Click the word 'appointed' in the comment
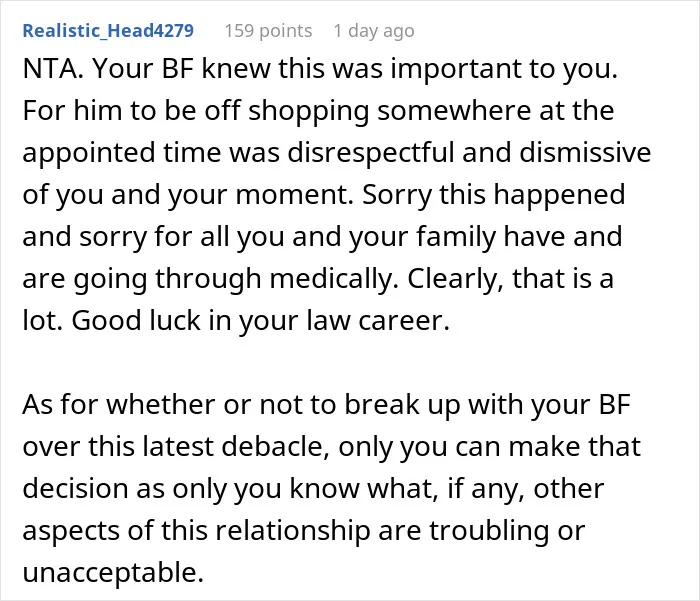 (x=89, y=152)
